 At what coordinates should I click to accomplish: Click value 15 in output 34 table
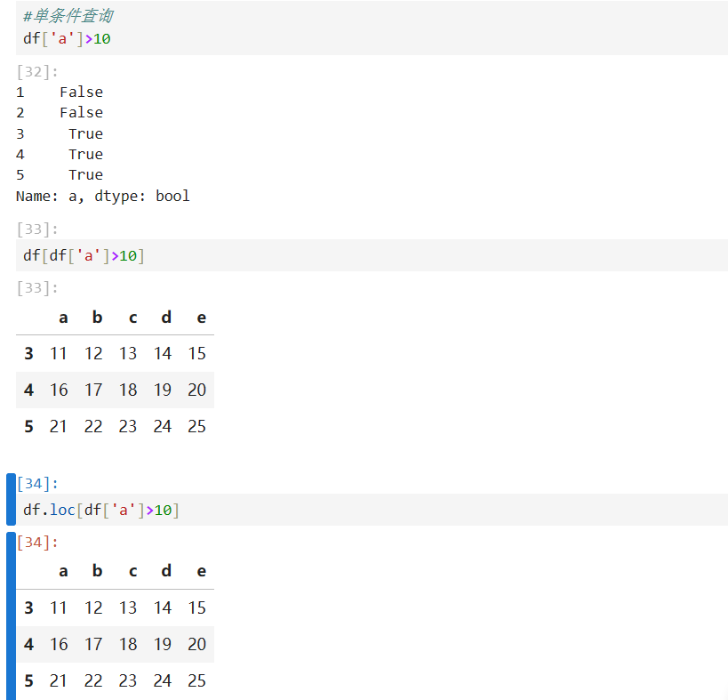click(x=196, y=607)
